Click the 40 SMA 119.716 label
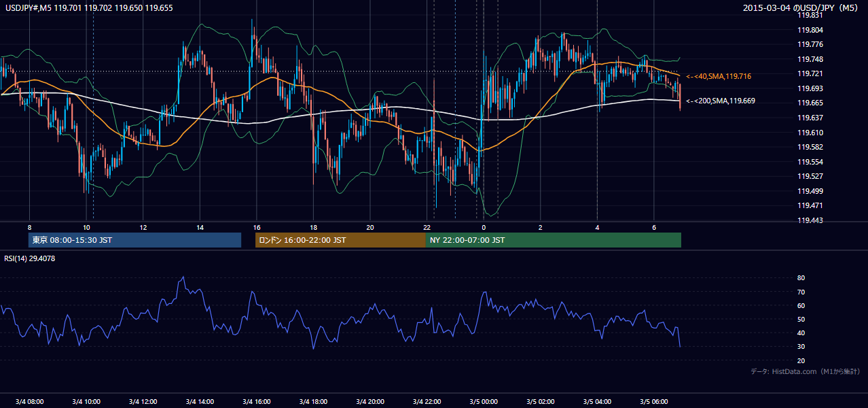Image resolution: width=868 pixels, height=408 pixels. pos(719,76)
